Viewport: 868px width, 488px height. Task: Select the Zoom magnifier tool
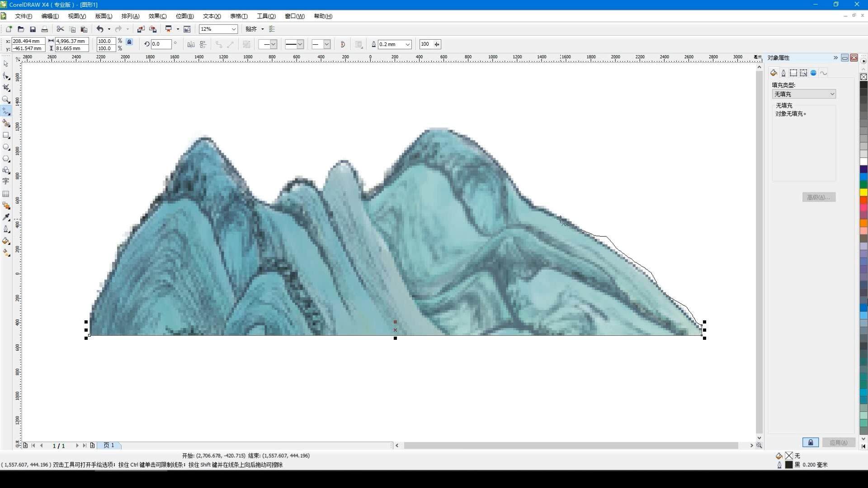pyautogui.click(x=6, y=99)
